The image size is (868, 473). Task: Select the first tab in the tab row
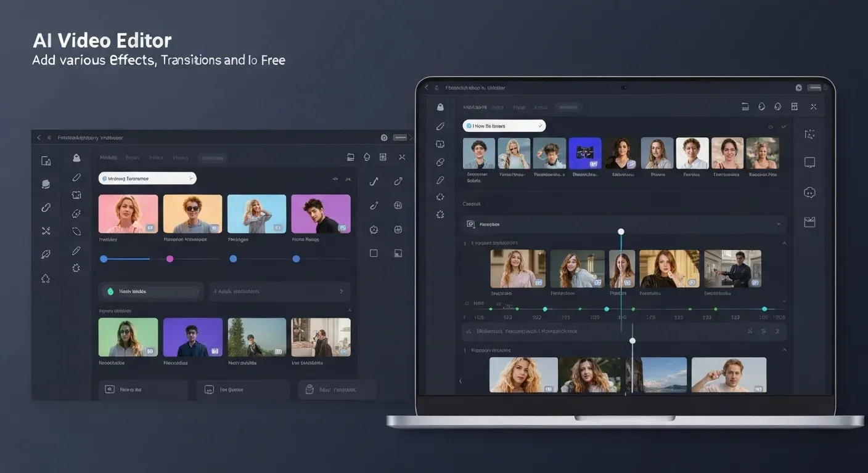pos(108,158)
